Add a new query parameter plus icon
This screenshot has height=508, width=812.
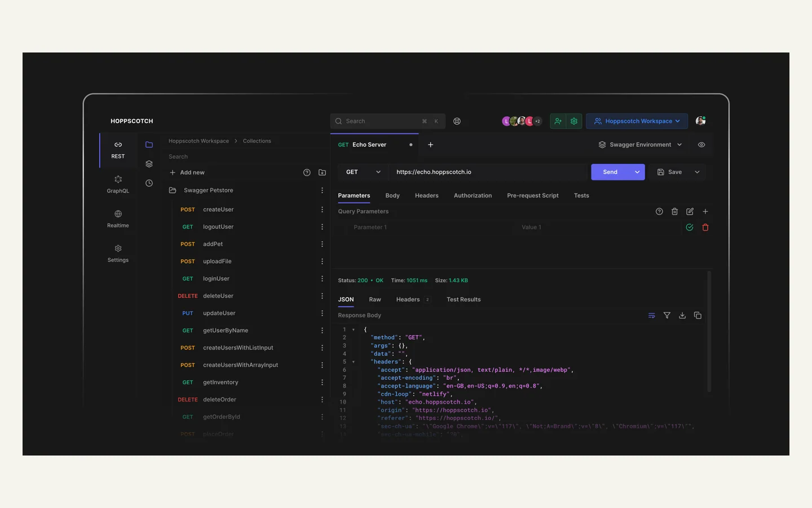click(705, 212)
